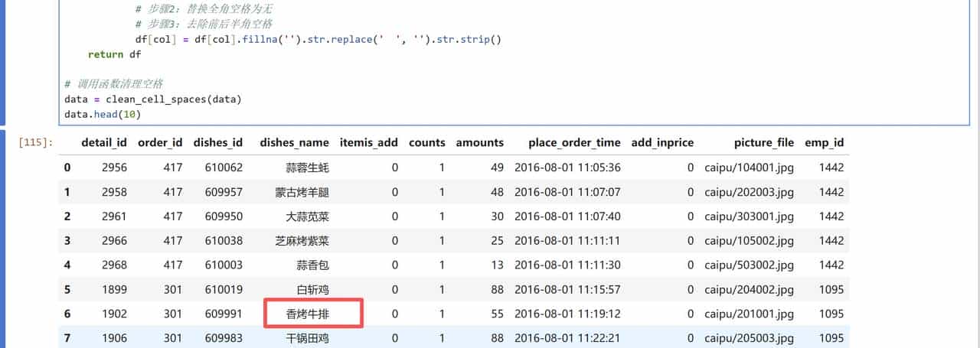The image size is (980, 348).
Task: Click amounts value 25
Action: tap(497, 241)
